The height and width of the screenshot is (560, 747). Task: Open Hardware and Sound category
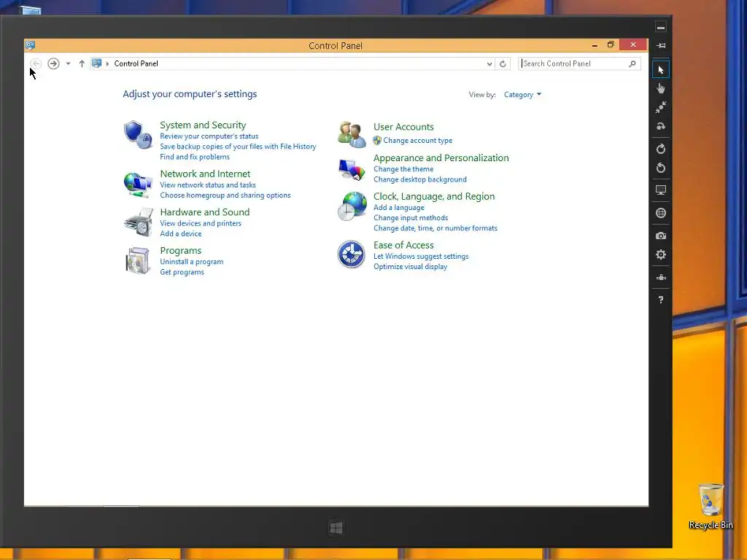(x=205, y=212)
